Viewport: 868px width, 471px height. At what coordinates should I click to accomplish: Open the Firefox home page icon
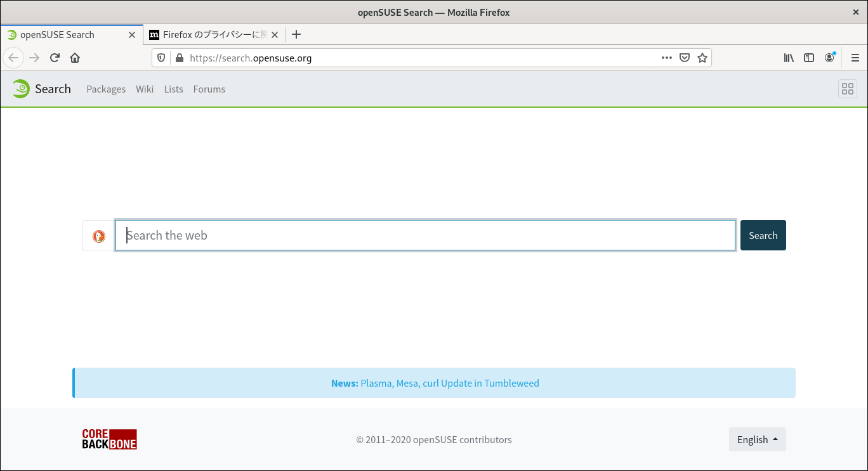tap(75, 58)
